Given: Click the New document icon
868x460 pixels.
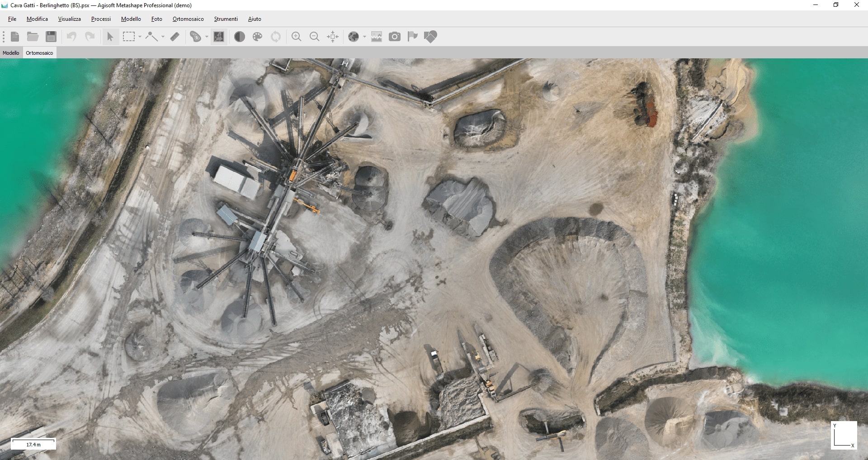Looking at the screenshot, I should click(15, 37).
